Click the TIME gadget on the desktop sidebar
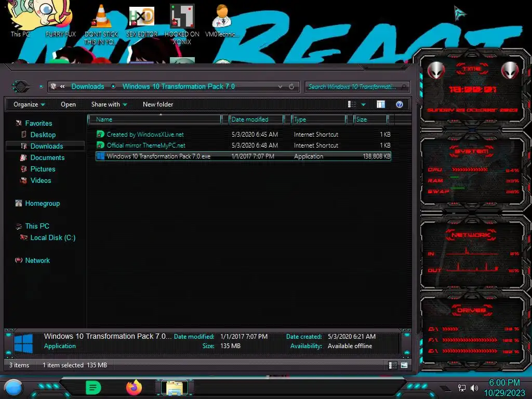This screenshot has width=532, height=399. 472,90
